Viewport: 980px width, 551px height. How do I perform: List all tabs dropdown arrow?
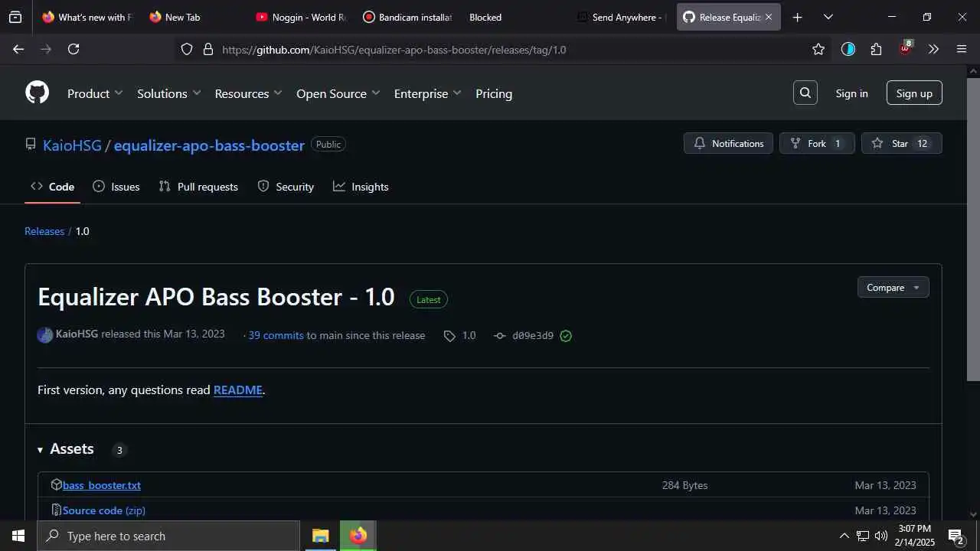(828, 17)
